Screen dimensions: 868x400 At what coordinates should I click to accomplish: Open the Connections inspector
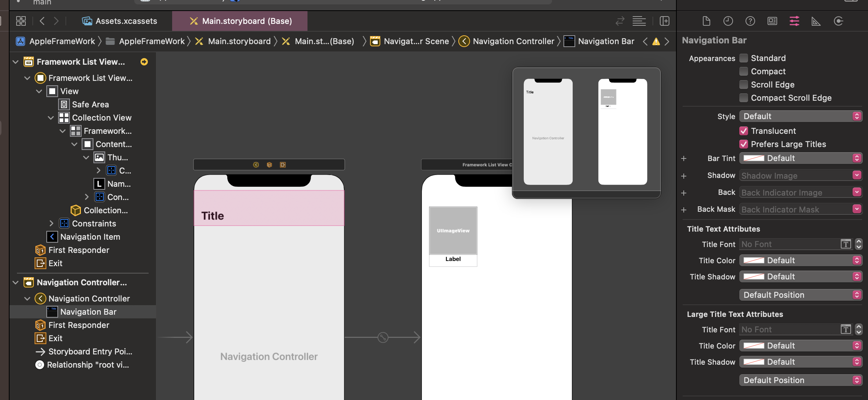(x=838, y=21)
